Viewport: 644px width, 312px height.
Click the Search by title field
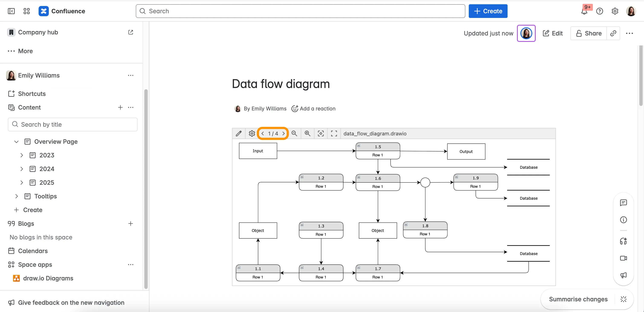pyautogui.click(x=72, y=125)
